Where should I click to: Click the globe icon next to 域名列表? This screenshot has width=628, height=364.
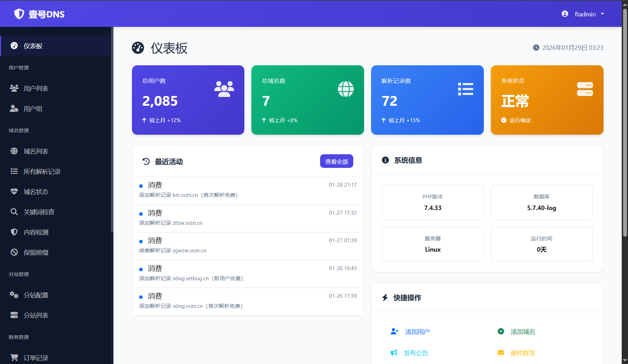pyautogui.click(x=14, y=151)
